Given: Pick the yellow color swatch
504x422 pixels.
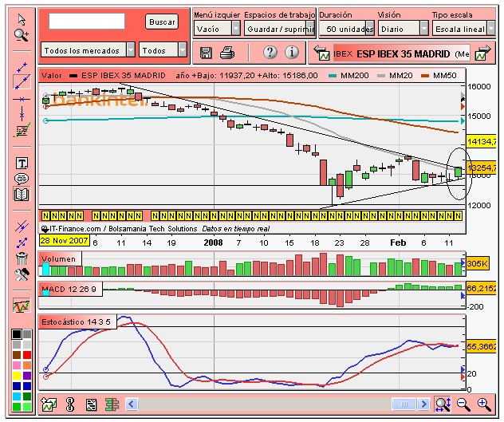Looking at the screenshot, I should (x=17, y=376).
